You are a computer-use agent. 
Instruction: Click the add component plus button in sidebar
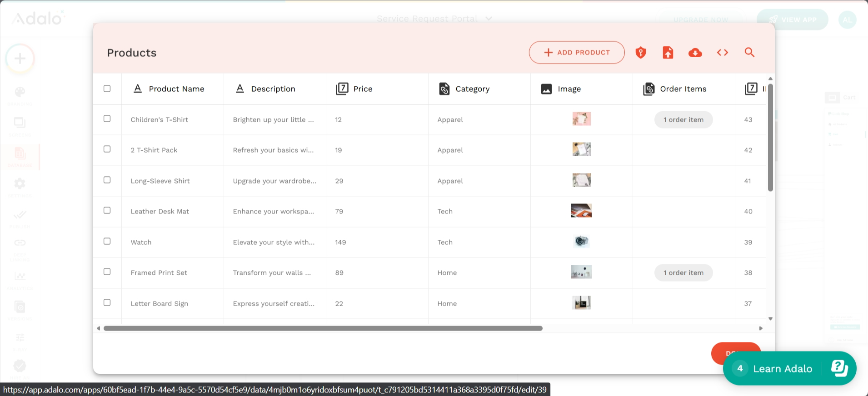coord(20,59)
